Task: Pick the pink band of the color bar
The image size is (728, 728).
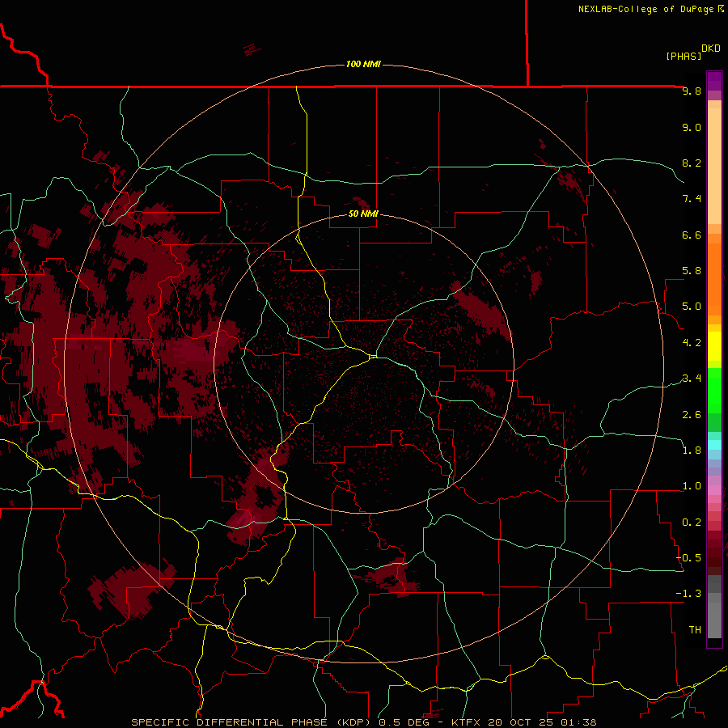Action: pos(714,490)
